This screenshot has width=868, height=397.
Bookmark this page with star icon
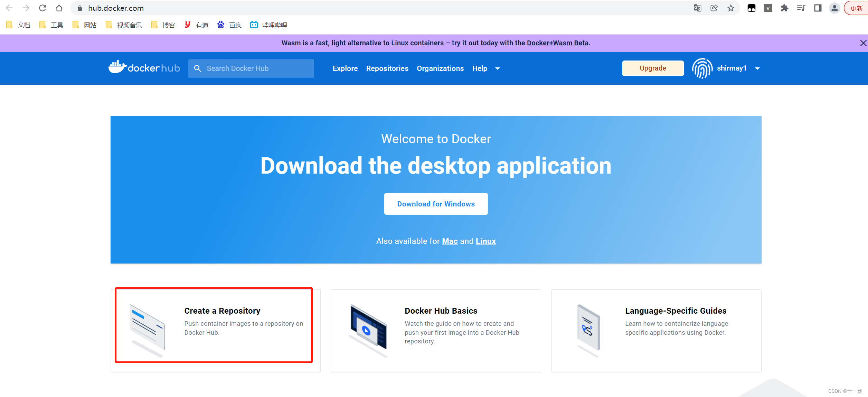[x=730, y=8]
